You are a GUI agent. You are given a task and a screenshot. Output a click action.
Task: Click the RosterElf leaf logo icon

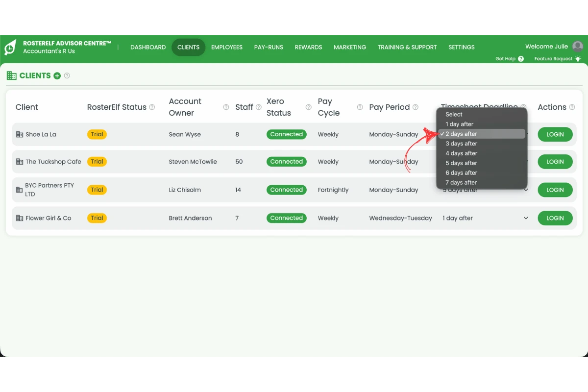pyautogui.click(x=10, y=48)
